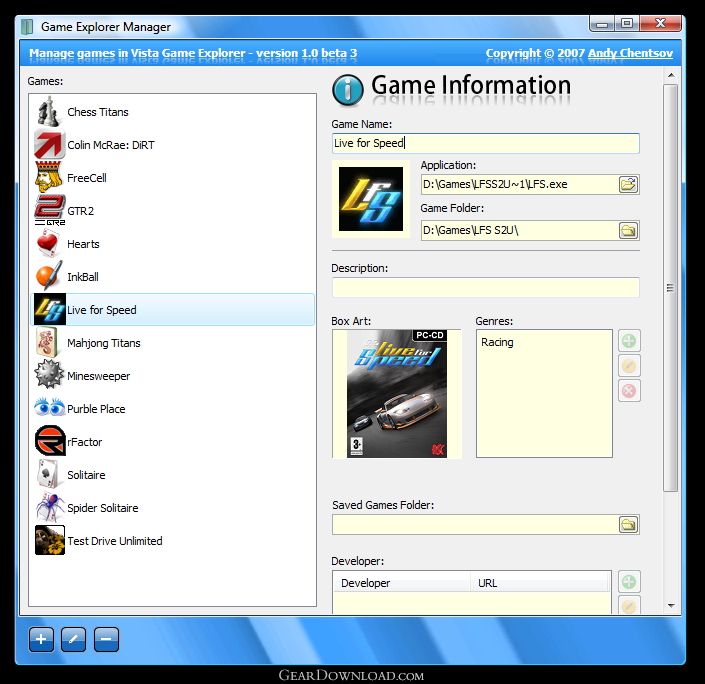The width and height of the screenshot is (705, 684).
Task: Add a developer with green plus
Action: [x=629, y=582]
